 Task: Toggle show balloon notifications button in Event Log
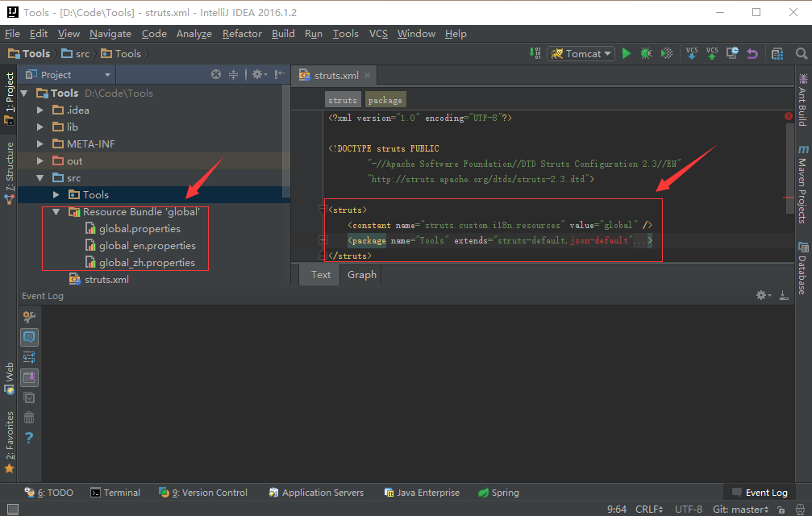pos(29,337)
